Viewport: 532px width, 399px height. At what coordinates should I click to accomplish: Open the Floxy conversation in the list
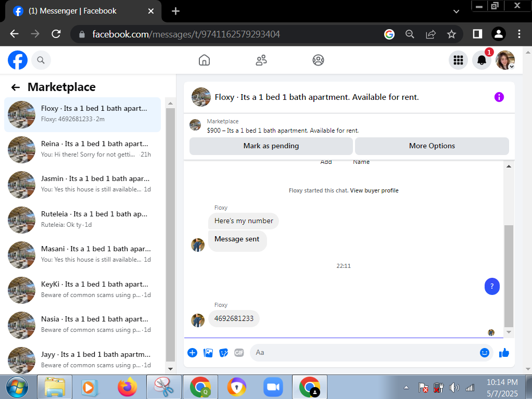[82, 114]
